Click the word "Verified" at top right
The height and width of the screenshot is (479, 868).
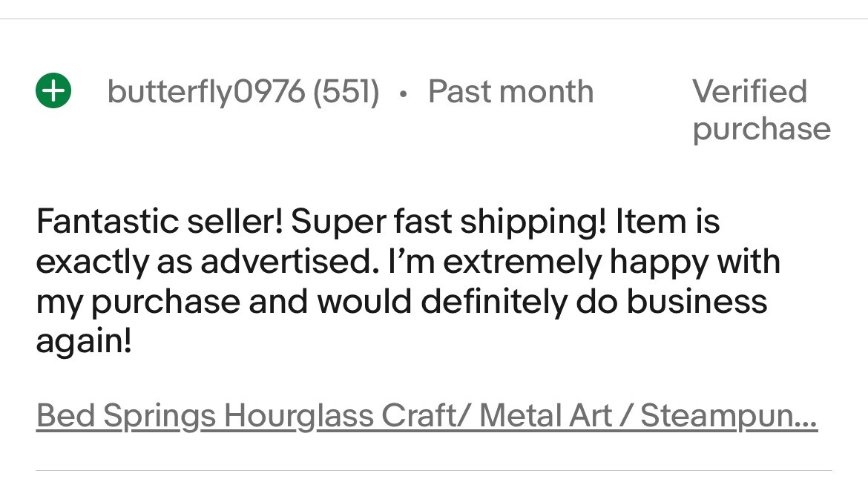pyautogui.click(x=749, y=91)
